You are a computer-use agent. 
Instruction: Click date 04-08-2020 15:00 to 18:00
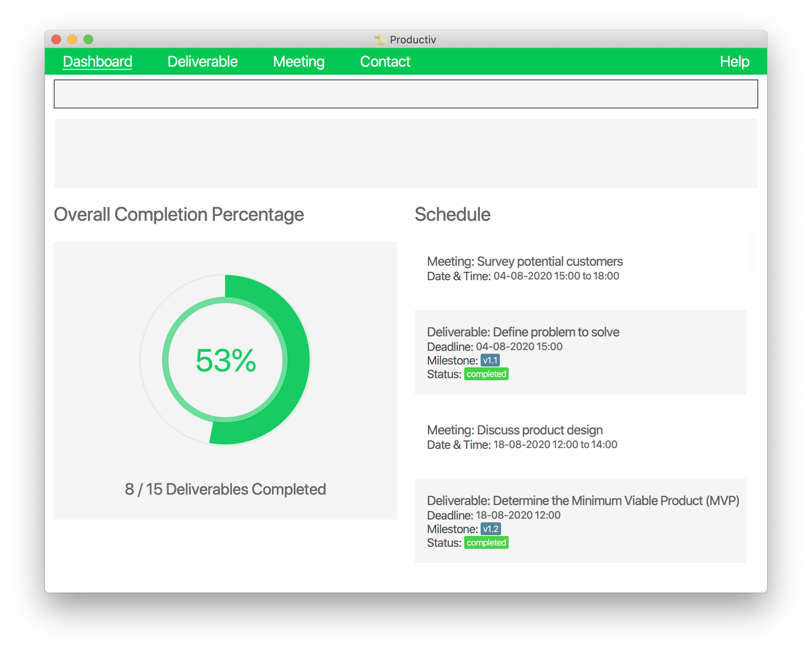pyautogui.click(x=556, y=276)
